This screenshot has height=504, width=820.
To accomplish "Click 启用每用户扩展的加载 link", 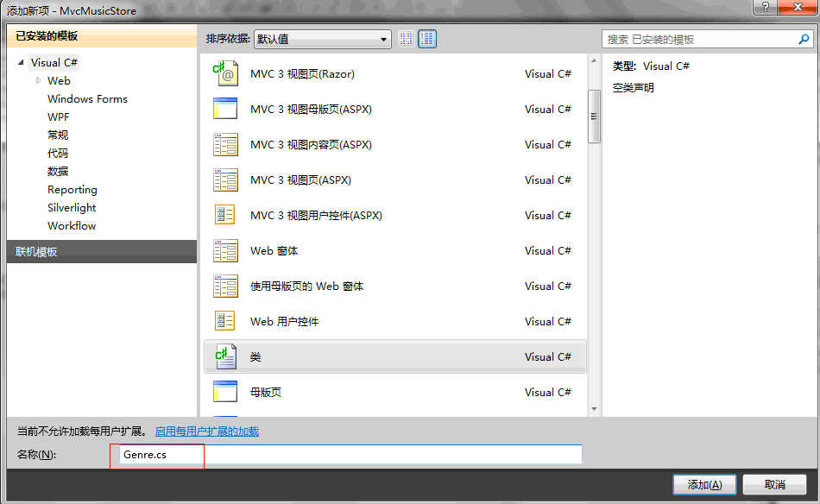I will pos(207,432).
